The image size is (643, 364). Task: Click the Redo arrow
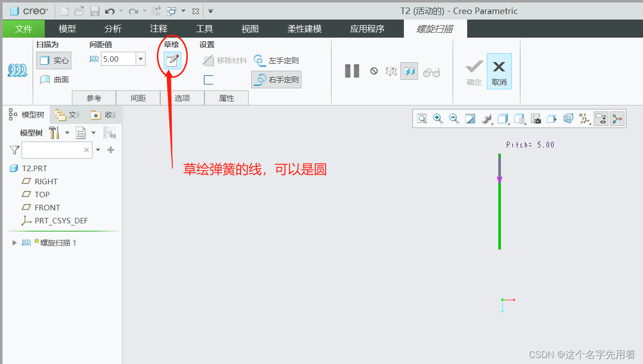click(x=133, y=11)
